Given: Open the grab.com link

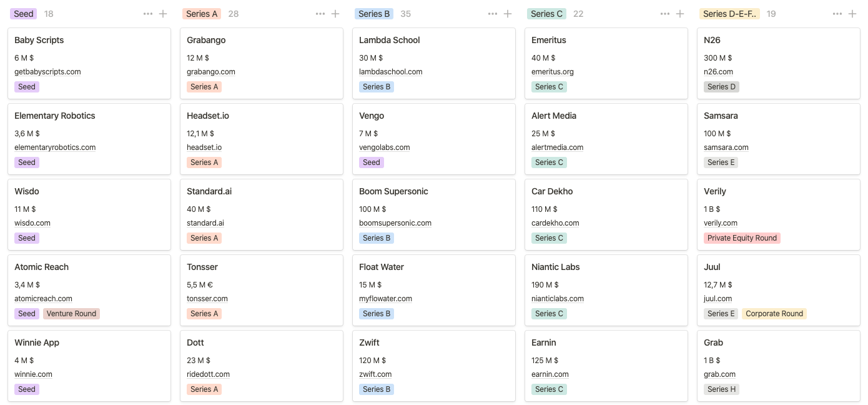Looking at the screenshot, I should click(719, 374).
